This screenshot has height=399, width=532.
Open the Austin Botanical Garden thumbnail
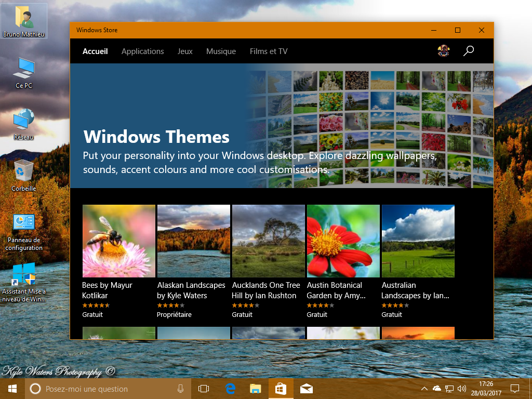click(343, 241)
